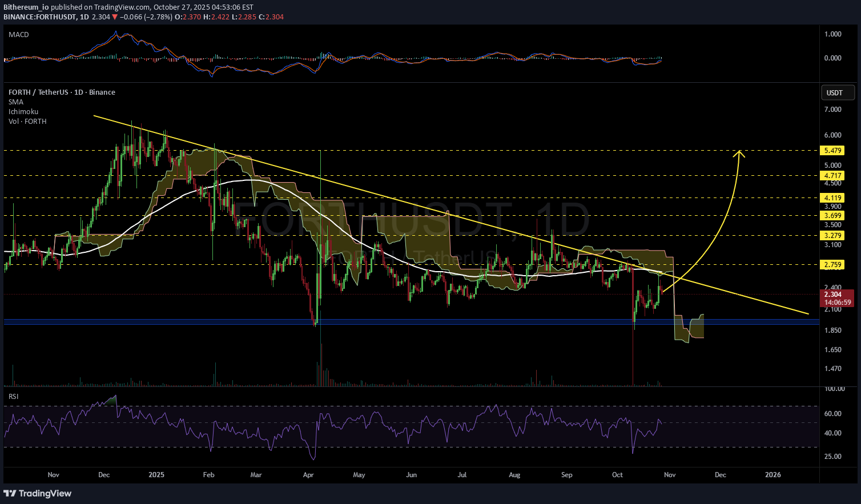The width and height of the screenshot is (861, 504).
Task: Select the 2.759 resistance price label
Action: pos(832,265)
